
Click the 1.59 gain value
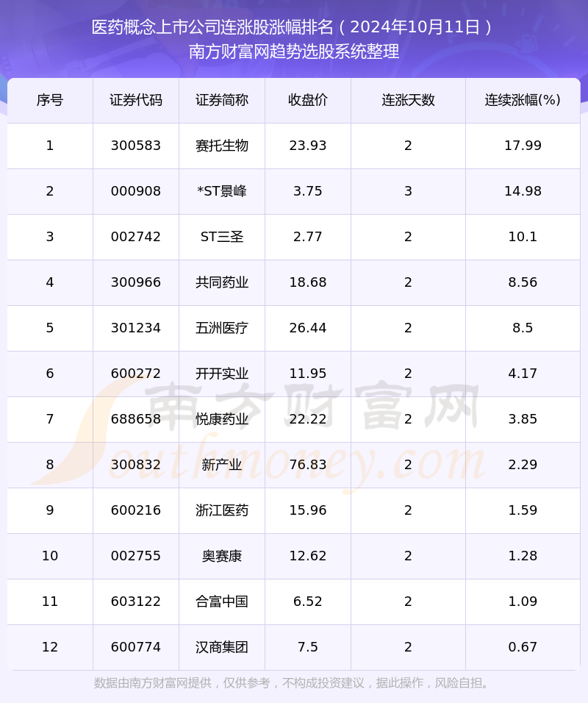523,510
